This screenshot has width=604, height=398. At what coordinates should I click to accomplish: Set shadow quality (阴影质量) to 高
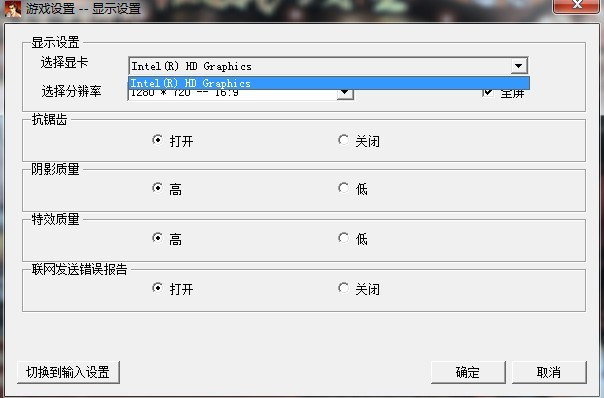[157, 188]
